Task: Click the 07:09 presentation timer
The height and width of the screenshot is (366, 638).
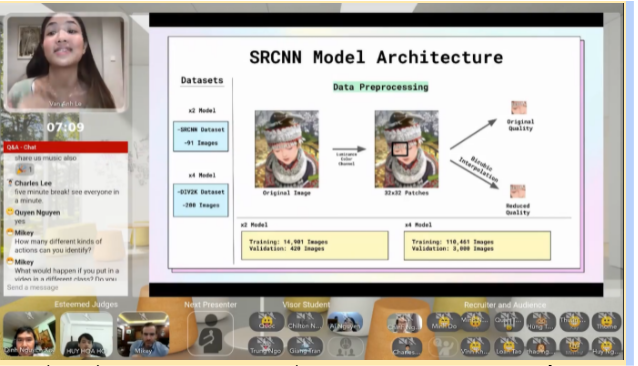Action: pyautogui.click(x=65, y=127)
